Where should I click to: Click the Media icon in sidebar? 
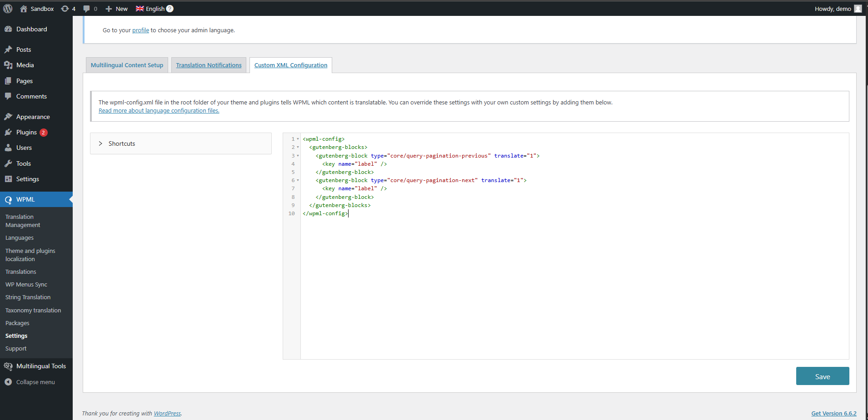pos(8,65)
